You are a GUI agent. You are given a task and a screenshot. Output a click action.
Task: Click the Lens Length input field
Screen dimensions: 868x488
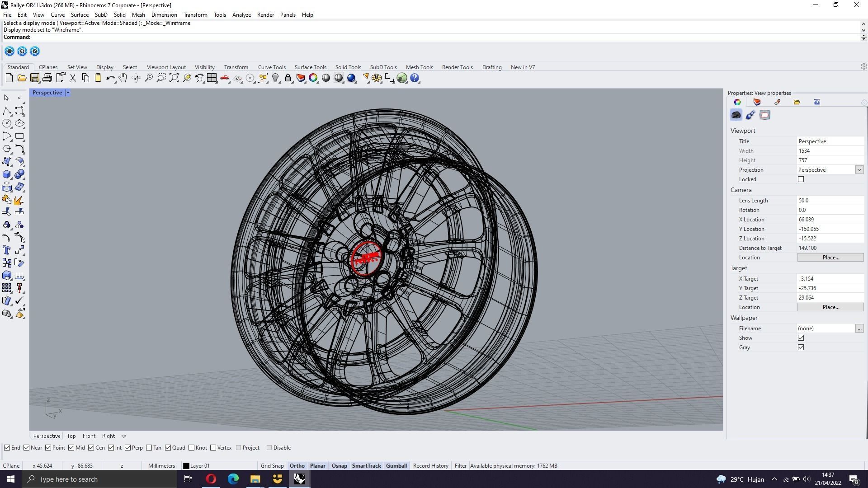click(830, 201)
